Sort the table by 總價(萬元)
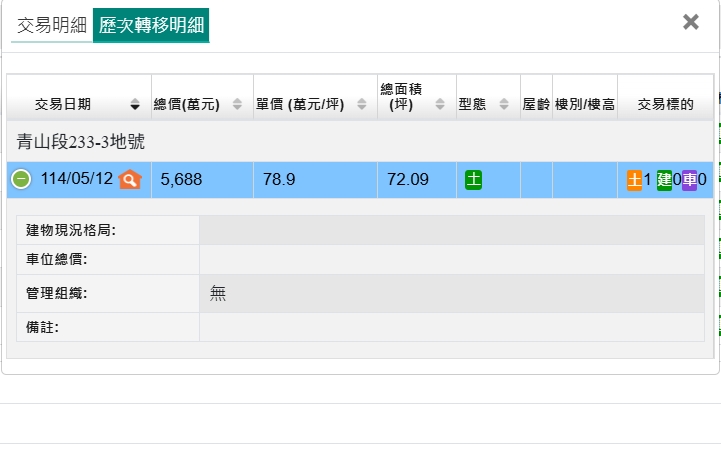Viewport: 721px width, 451px height. point(237,104)
